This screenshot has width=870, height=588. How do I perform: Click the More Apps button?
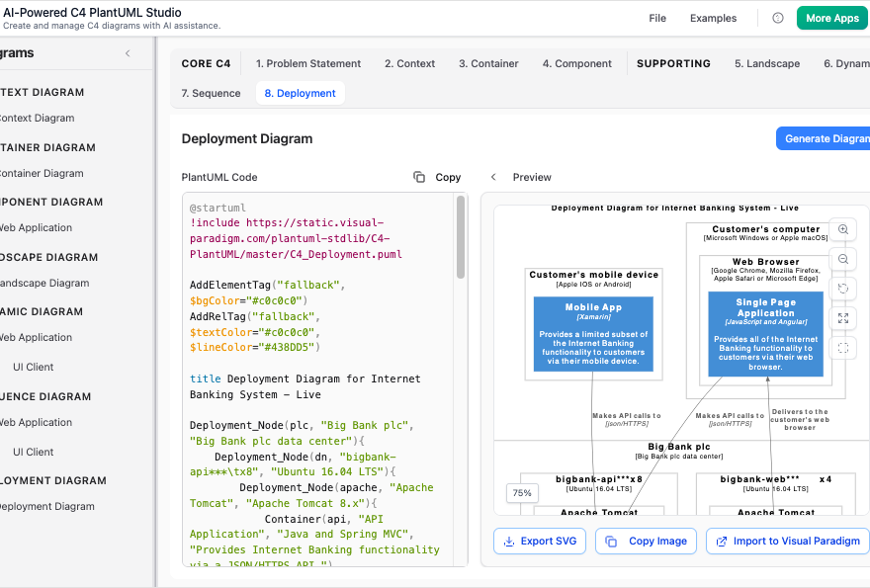tap(831, 18)
